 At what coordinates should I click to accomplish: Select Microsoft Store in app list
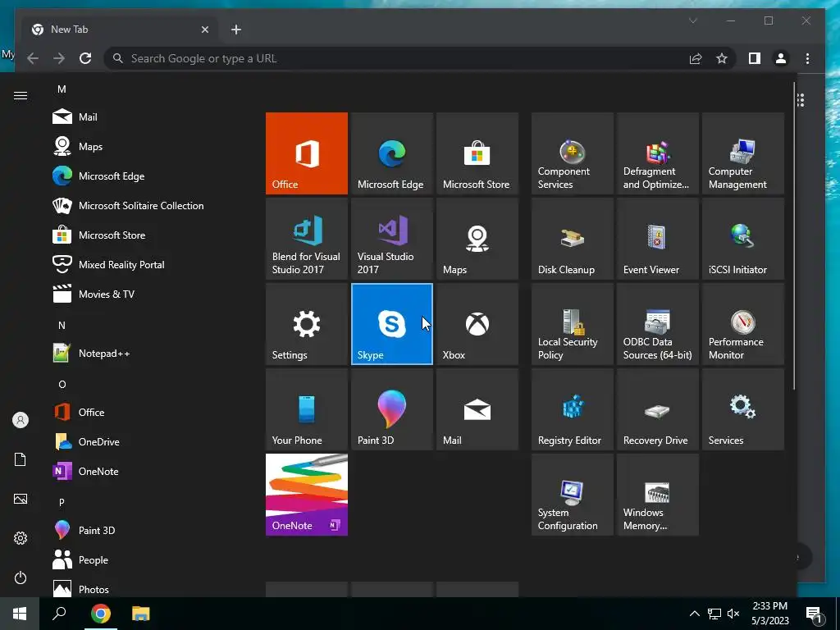[x=150, y=235]
